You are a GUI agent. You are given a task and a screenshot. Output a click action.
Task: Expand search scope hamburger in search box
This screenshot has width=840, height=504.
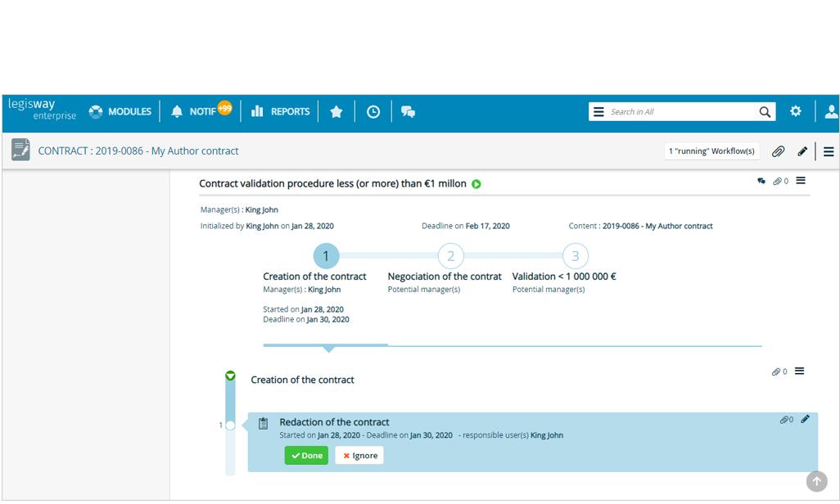(598, 112)
